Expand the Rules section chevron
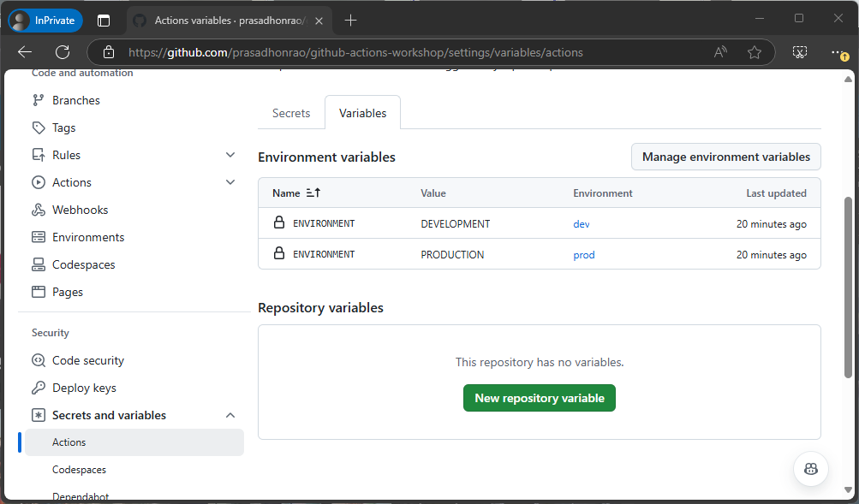 pyautogui.click(x=230, y=154)
